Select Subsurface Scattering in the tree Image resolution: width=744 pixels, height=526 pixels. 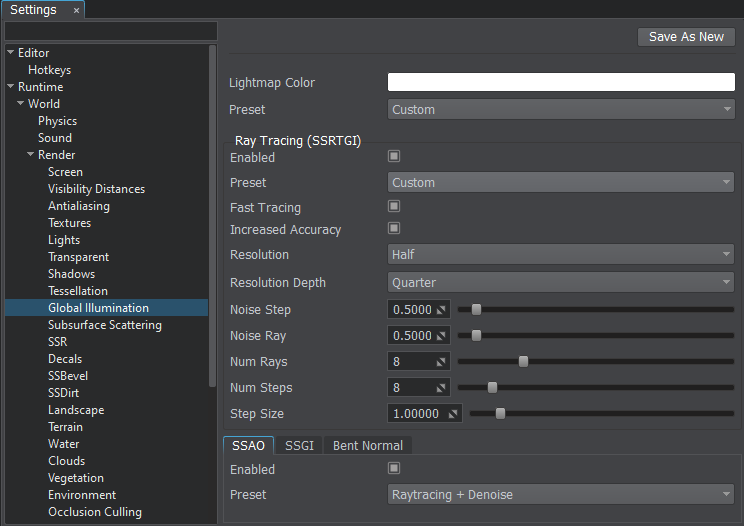click(105, 325)
